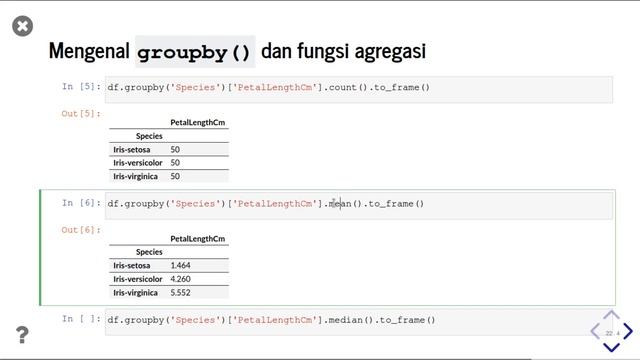This screenshot has width=640, height=360.
Task: Click Species index header in Out[5] table
Action: click(149, 136)
